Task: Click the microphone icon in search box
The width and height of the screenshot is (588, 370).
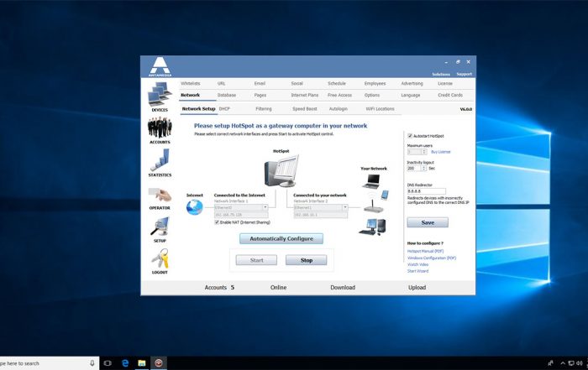Action: (x=92, y=363)
